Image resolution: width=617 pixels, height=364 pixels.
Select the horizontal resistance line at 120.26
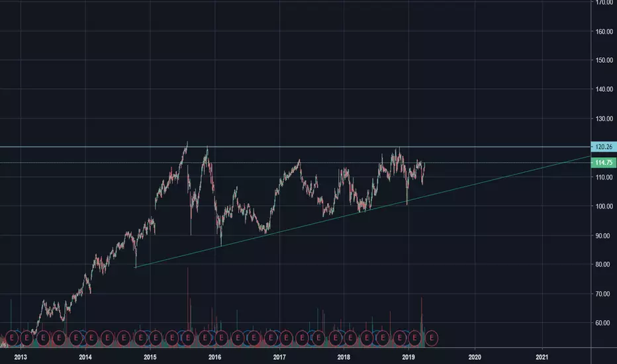(295, 147)
